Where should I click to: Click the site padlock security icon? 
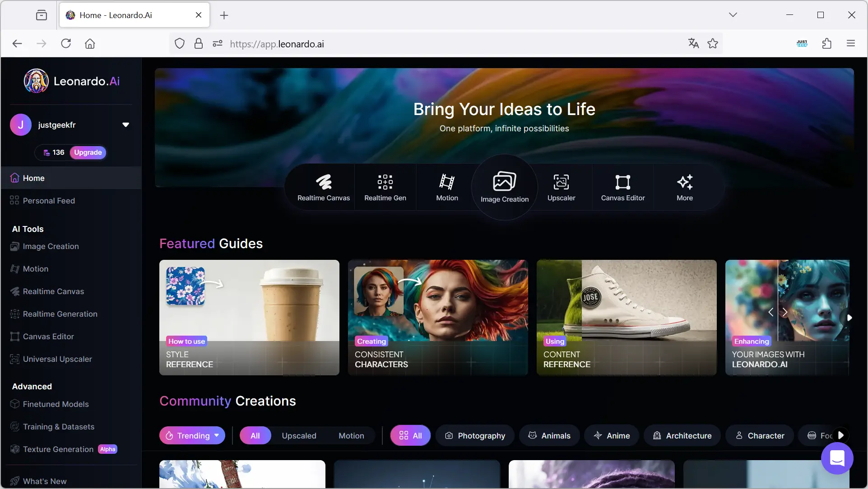(x=198, y=43)
